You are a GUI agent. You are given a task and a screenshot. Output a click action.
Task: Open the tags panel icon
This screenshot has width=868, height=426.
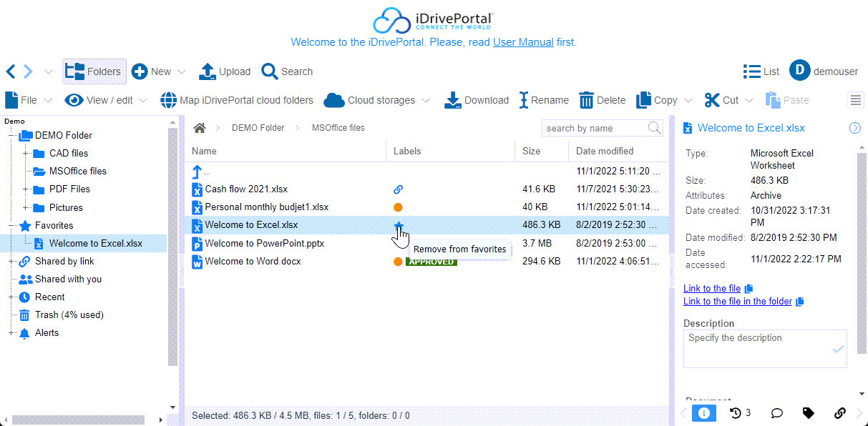pyautogui.click(x=808, y=412)
